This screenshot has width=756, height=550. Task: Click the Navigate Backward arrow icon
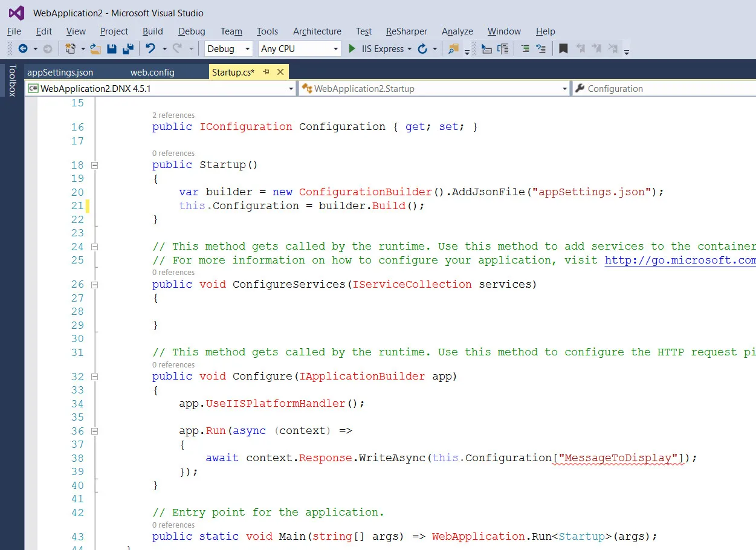click(23, 49)
